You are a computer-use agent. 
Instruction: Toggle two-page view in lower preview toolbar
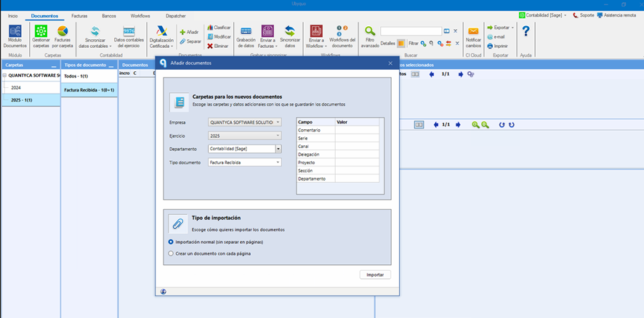[x=419, y=125]
